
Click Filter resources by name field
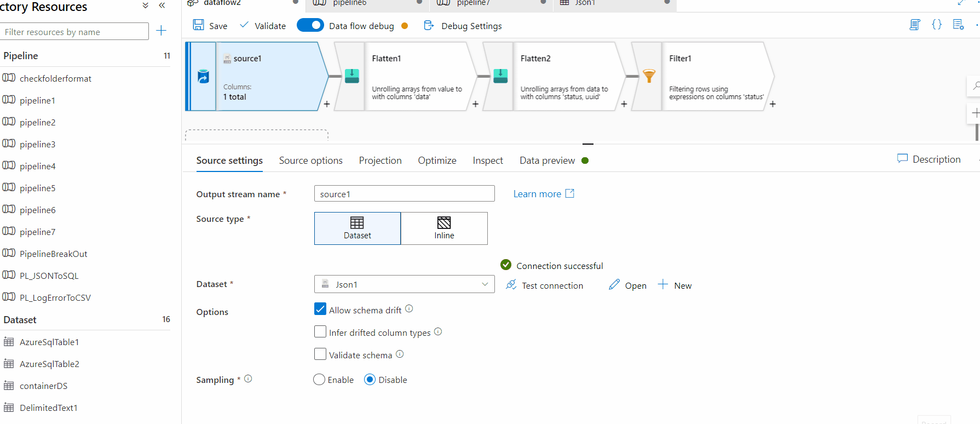74,31
